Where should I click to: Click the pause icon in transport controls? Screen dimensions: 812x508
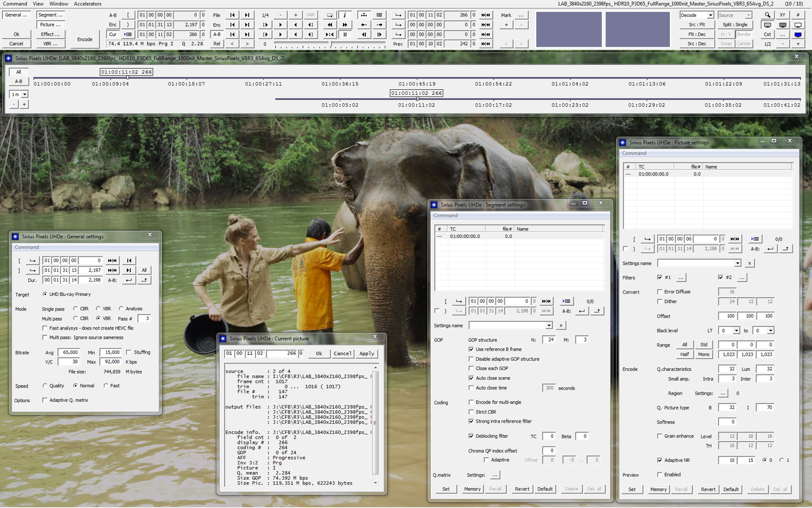point(345,34)
